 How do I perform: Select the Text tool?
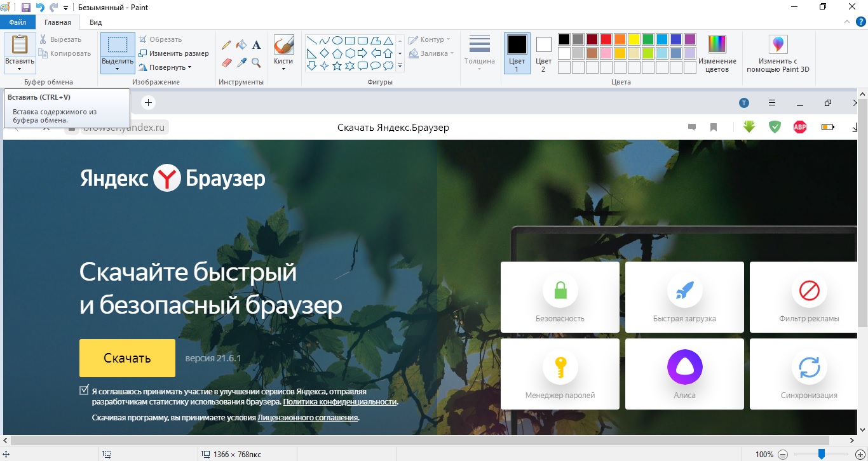(x=257, y=45)
